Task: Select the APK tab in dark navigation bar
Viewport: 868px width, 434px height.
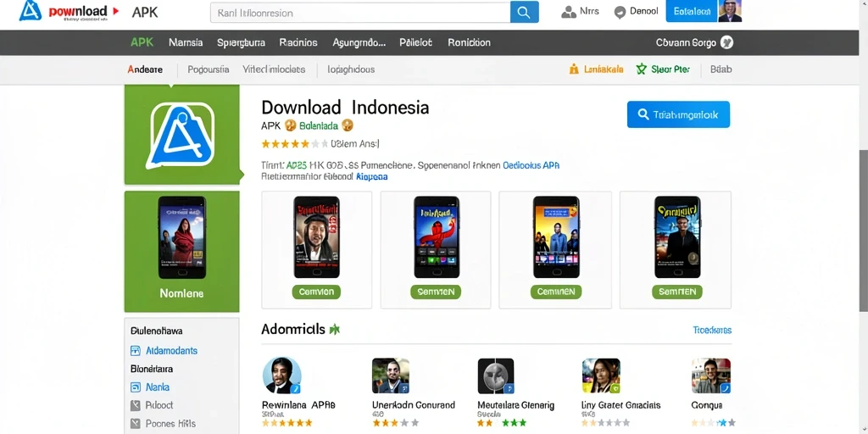Action: pos(142,42)
